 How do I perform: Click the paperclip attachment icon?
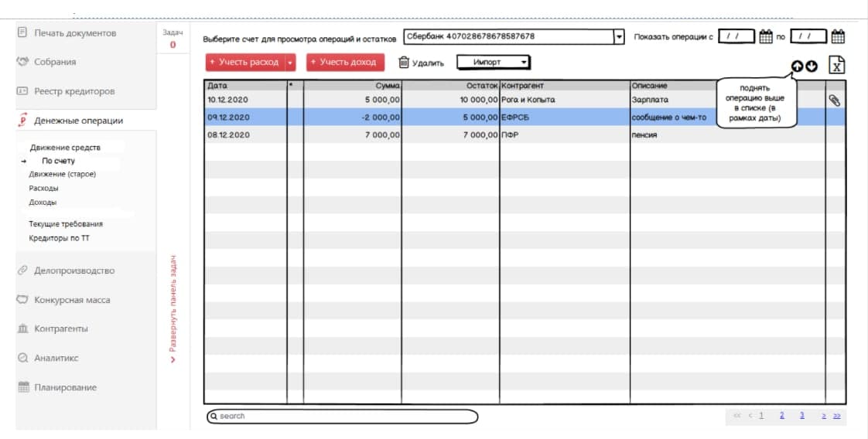click(835, 100)
